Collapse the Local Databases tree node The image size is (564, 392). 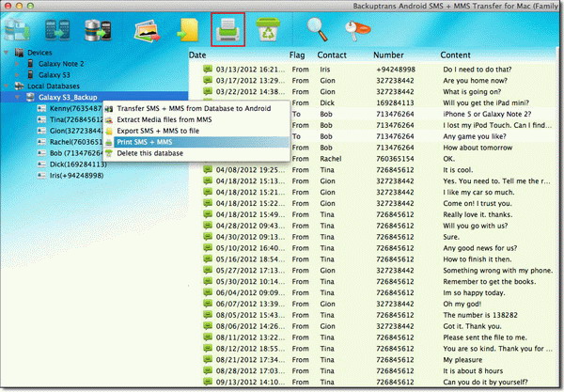click(x=7, y=86)
